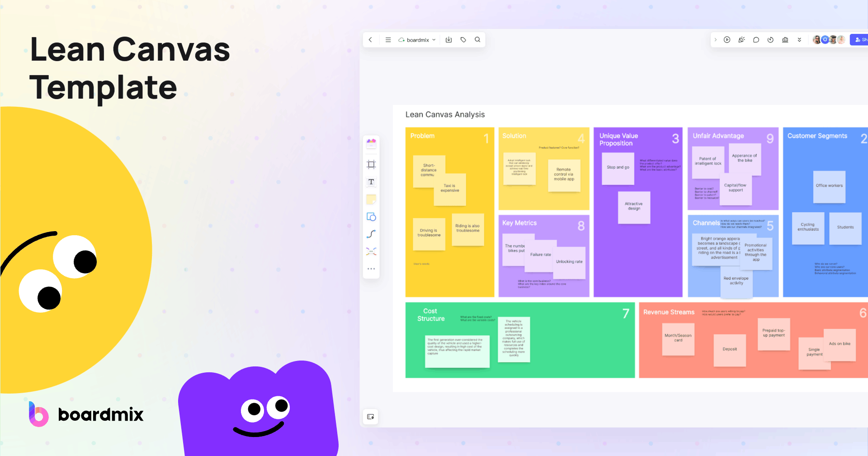Image resolution: width=868 pixels, height=456 pixels.
Task: Select the 'Office workers' sticky note
Action: tap(829, 187)
